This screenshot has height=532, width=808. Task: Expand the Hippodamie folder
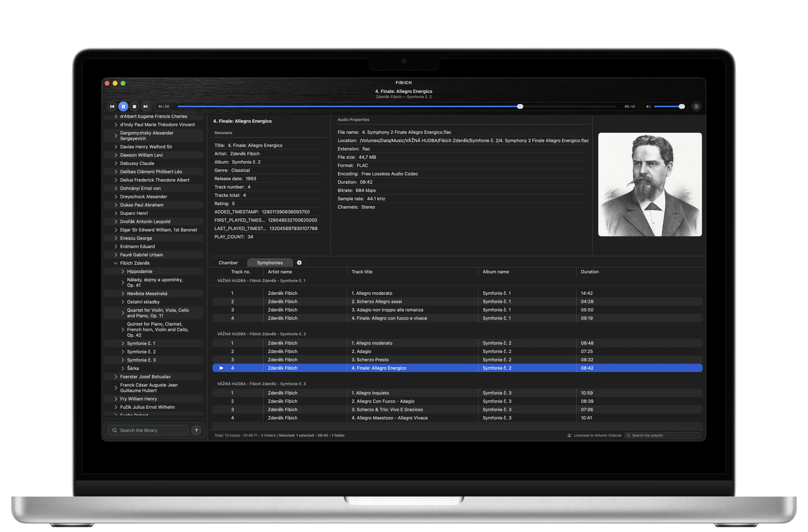(x=123, y=271)
